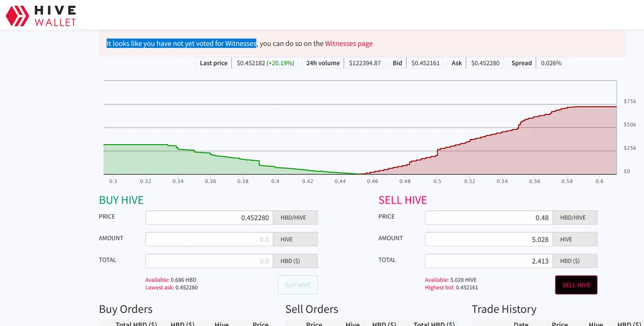This screenshot has height=326, width=644.
Task: Click the Trade History heading
Action: (x=504, y=309)
